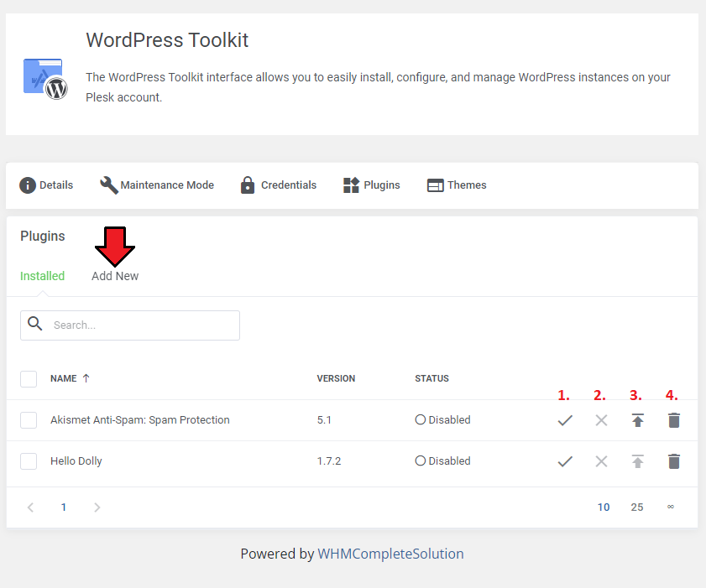Deactivate Hello Dolly with X icon
The width and height of the screenshot is (706, 588).
(x=601, y=461)
